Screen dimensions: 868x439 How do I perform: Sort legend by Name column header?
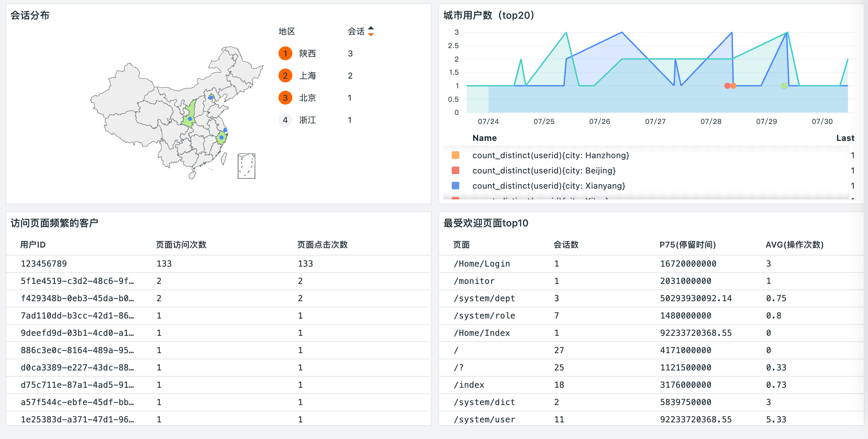[484, 138]
